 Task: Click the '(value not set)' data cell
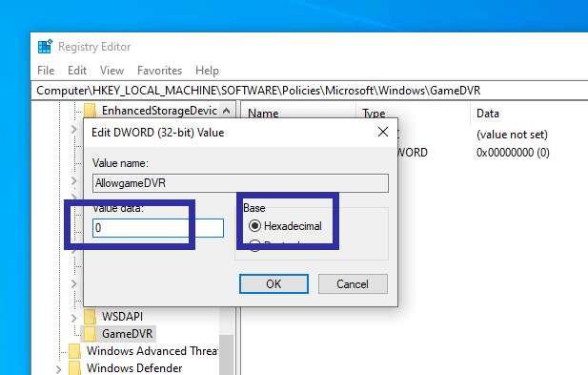(x=512, y=135)
